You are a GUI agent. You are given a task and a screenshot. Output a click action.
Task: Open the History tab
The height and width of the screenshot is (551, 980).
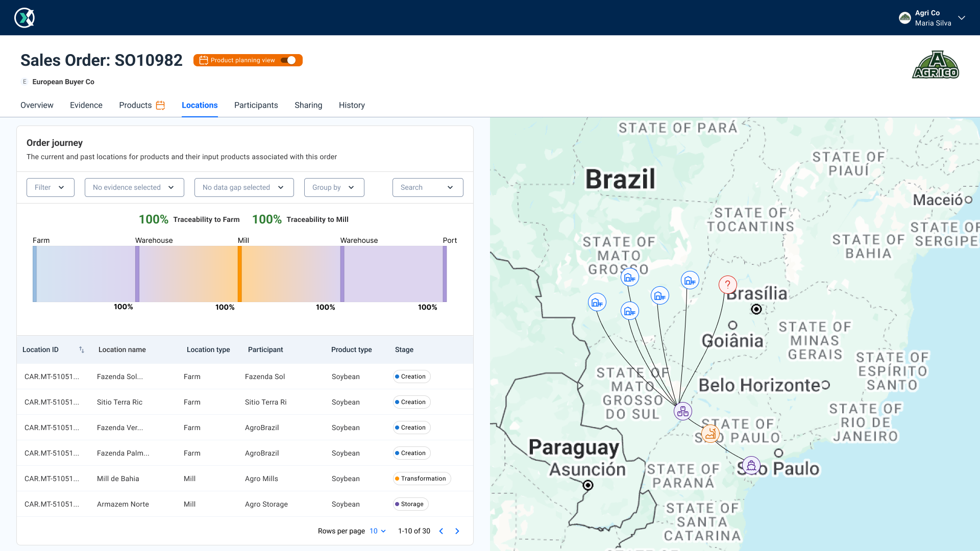pos(352,105)
